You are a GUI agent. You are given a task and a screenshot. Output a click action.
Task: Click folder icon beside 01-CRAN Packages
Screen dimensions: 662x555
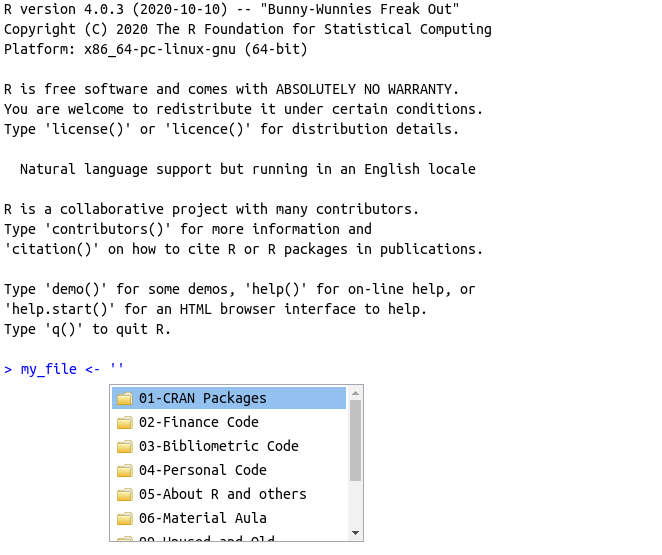[125, 399]
